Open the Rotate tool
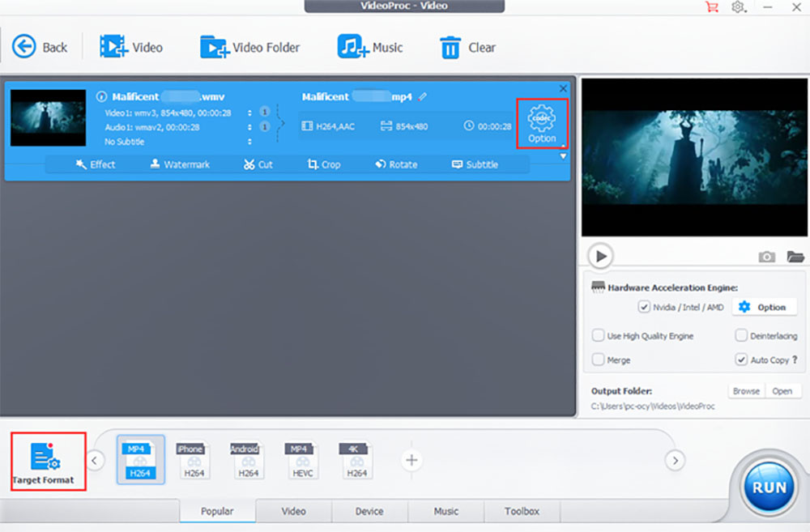Image resolution: width=810 pixels, height=532 pixels. [396, 164]
